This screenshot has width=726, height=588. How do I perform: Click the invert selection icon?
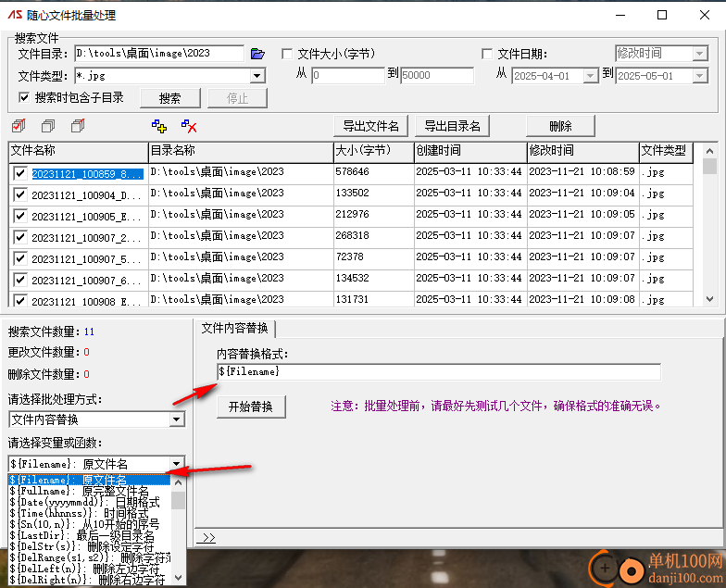78,126
